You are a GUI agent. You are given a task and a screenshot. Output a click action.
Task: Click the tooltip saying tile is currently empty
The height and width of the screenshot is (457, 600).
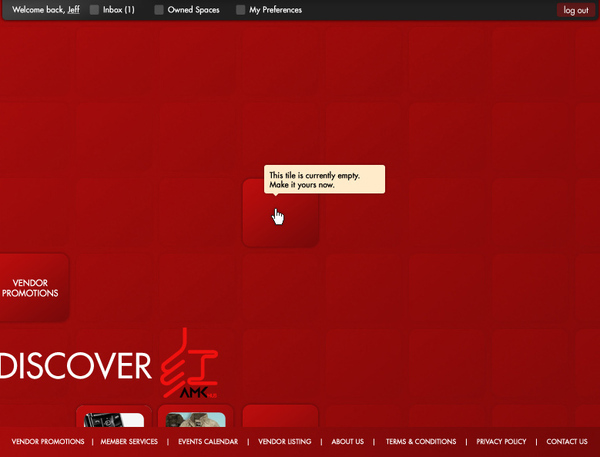324,180
